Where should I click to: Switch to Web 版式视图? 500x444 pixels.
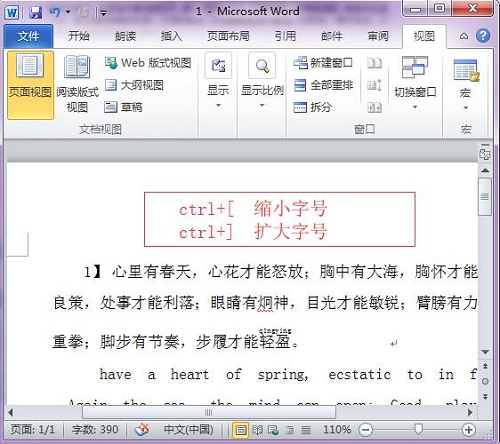coord(148,63)
